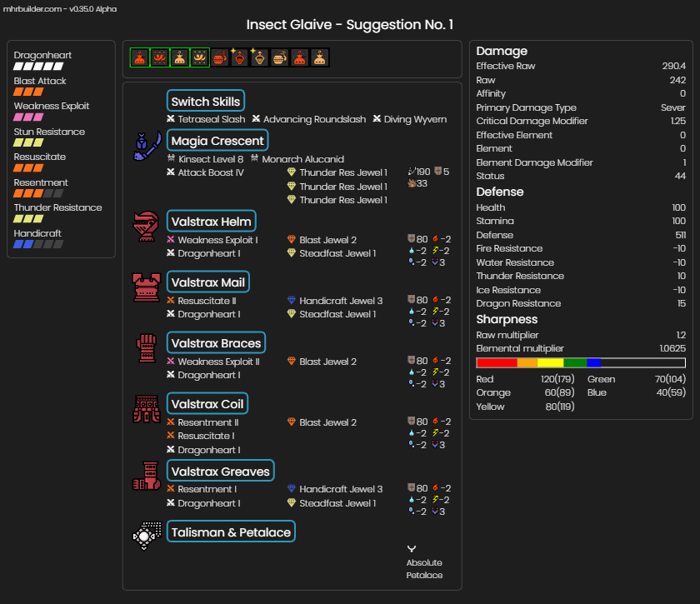Click the Valstrax Braces arm icon

[x=147, y=348]
